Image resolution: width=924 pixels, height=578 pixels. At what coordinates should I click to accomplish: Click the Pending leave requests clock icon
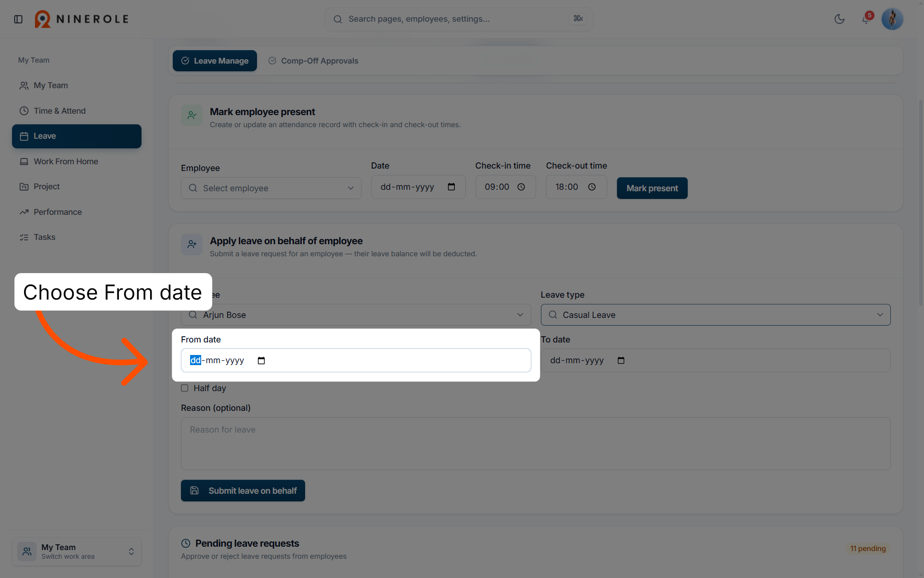click(x=186, y=543)
